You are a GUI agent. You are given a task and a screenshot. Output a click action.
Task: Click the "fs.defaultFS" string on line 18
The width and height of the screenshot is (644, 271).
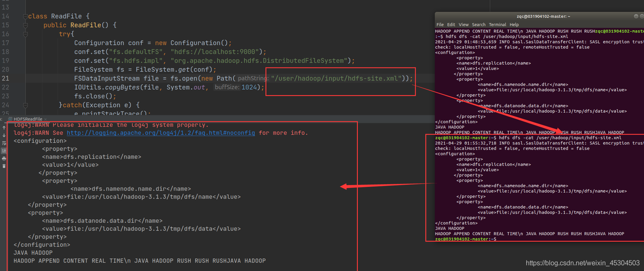point(136,52)
